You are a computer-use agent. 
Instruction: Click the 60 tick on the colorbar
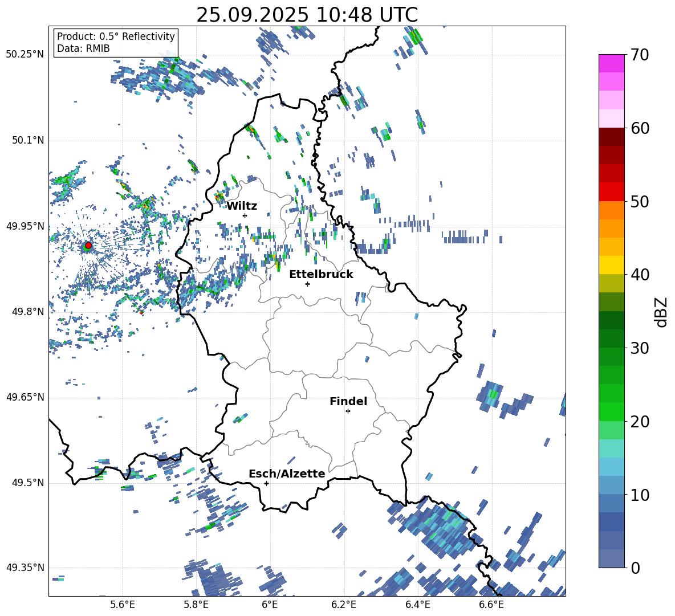point(640,128)
